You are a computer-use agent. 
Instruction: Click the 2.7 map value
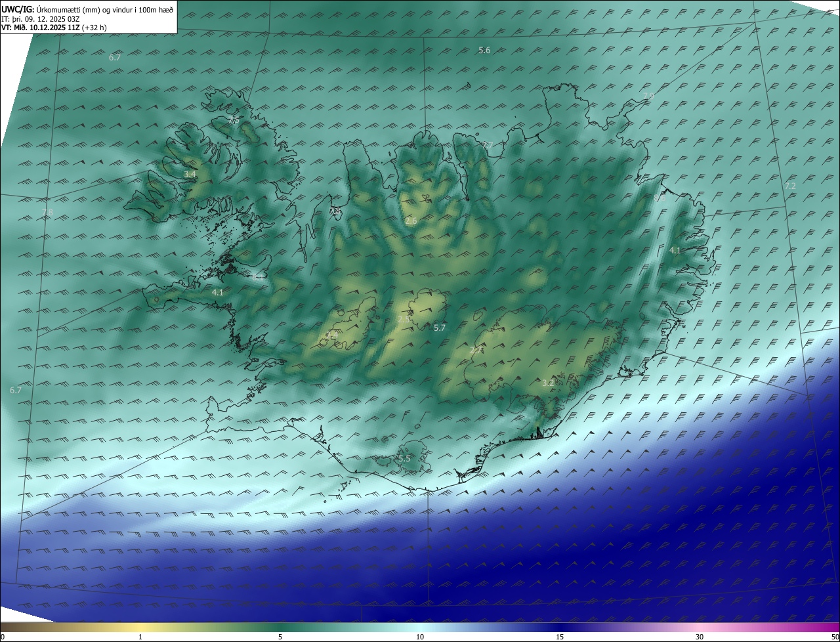475,351
